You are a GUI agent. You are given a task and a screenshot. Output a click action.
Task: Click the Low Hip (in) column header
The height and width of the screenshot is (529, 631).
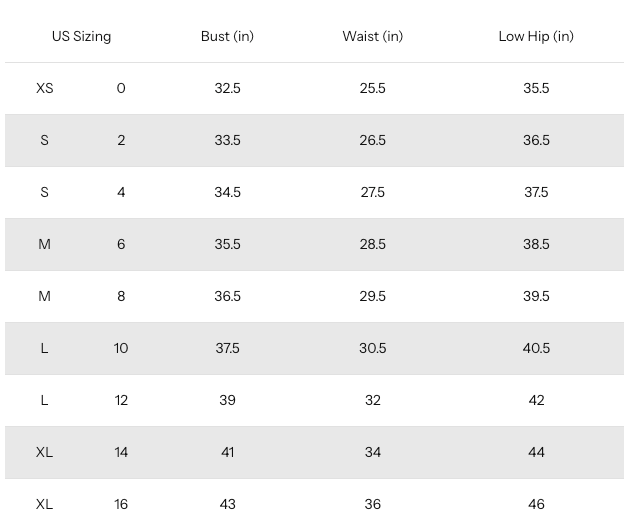(536, 36)
